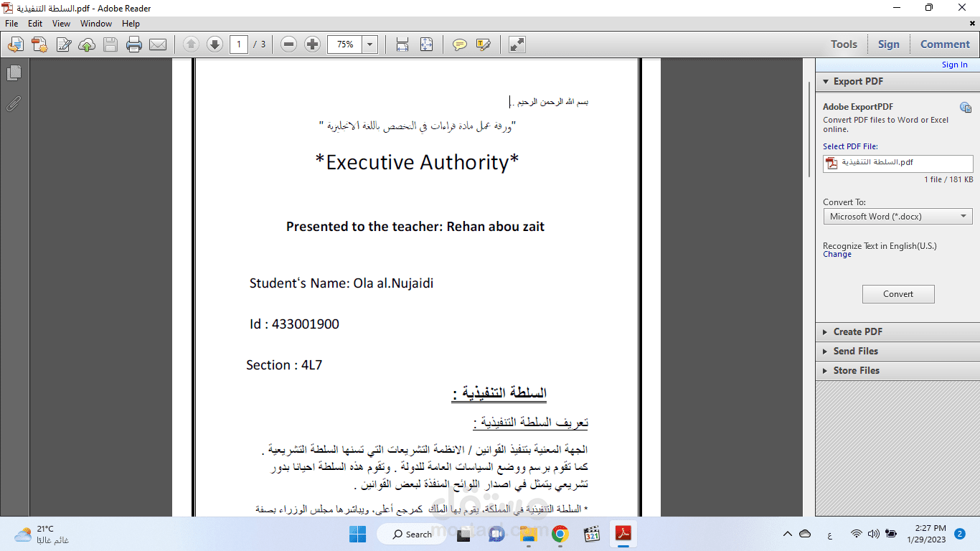Open Chrome from the taskbar

pos(560,534)
